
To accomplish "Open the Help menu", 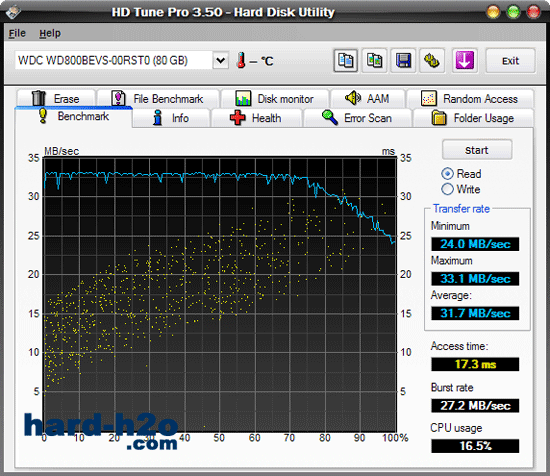I will [x=50, y=33].
